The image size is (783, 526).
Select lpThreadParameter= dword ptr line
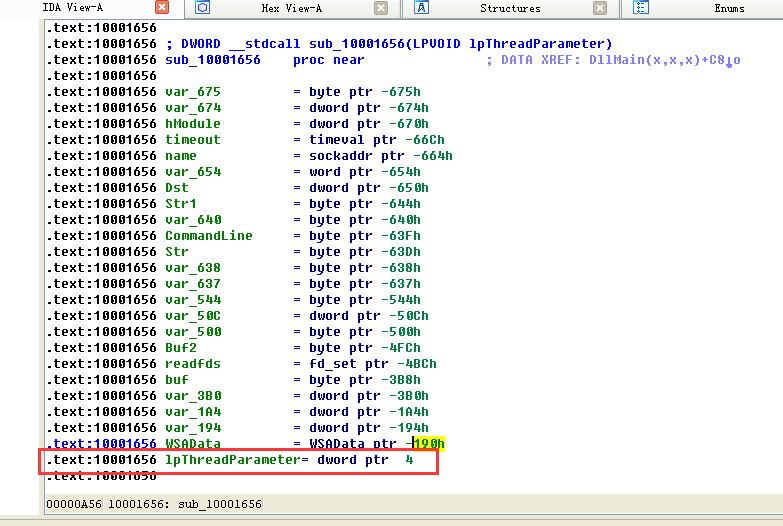point(239,460)
